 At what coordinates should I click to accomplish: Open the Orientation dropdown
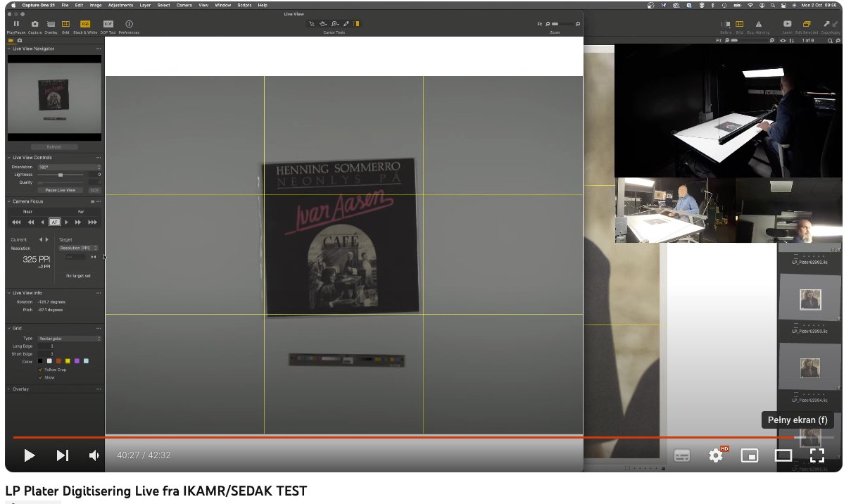click(x=69, y=167)
